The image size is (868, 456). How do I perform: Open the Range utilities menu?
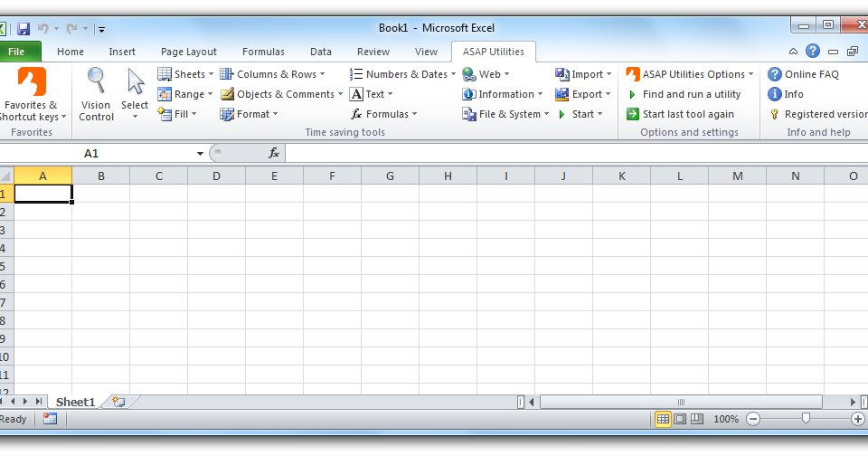[x=184, y=94]
